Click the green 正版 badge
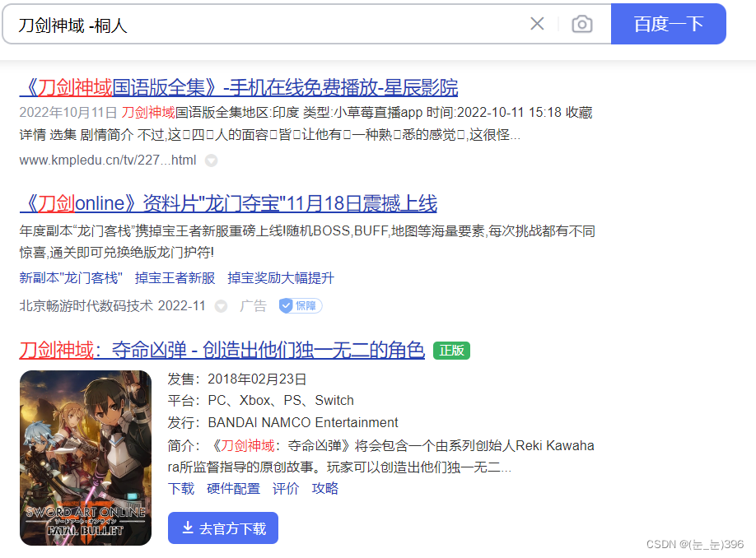The image size is (756, 558). tap(451, 351)
